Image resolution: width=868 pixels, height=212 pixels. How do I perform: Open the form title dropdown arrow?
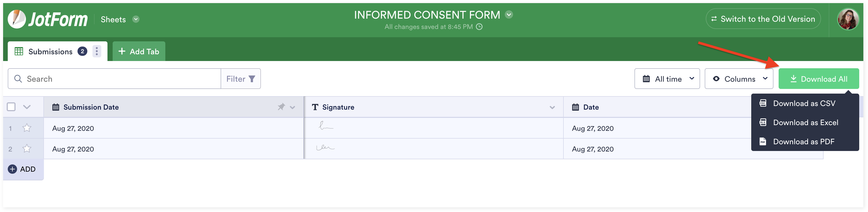click(x=509, y=14)
